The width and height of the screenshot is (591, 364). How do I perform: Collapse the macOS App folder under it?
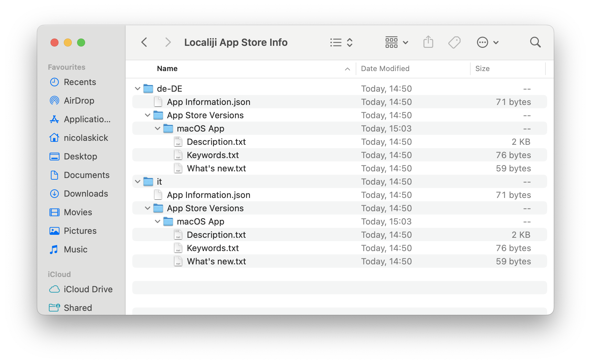(x=158, y=222)
